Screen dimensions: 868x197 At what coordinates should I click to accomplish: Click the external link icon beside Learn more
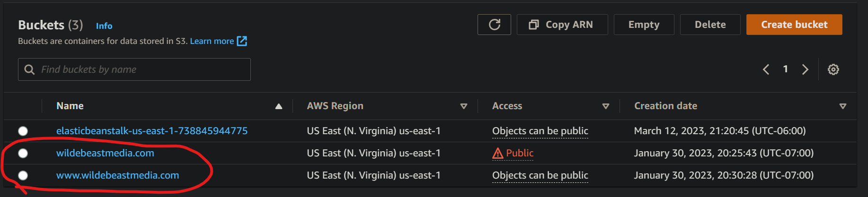(x=242, y=41)
